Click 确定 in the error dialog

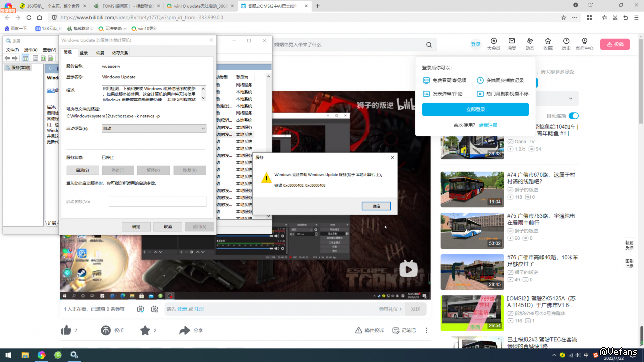pos(376,206)
